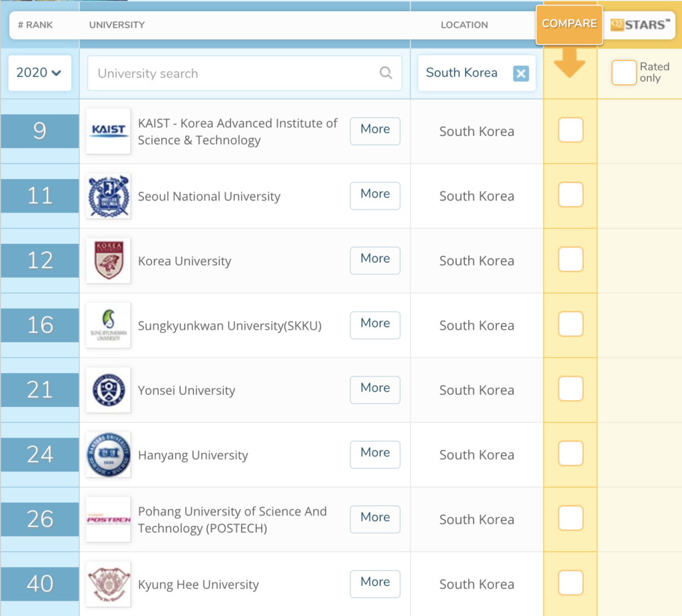Image resolution: width=682 pixels, height=616 pixels.
Task: Click the Hanyang University seal
Action: pyautogui.click(x=109, y=454)
